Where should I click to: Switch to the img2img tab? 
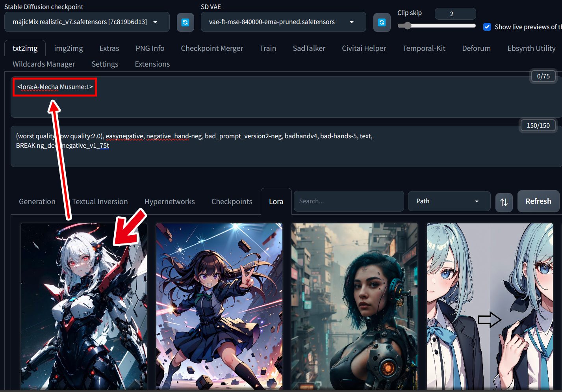coord(69,48)
